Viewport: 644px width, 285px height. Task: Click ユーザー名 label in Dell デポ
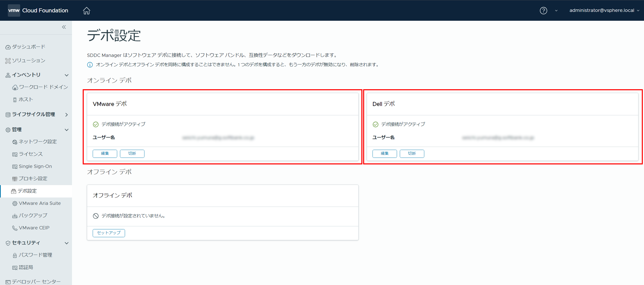coord(383,137)
